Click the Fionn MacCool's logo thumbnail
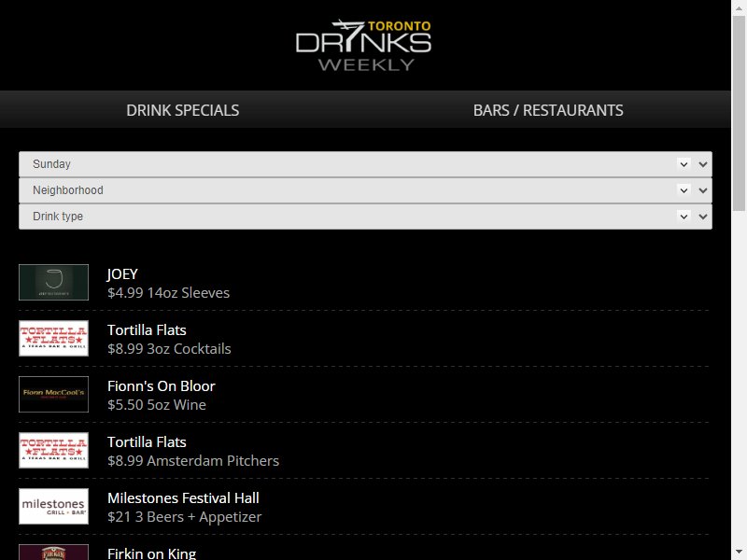Viewport: 747px width, 560px height. [54, 394]
